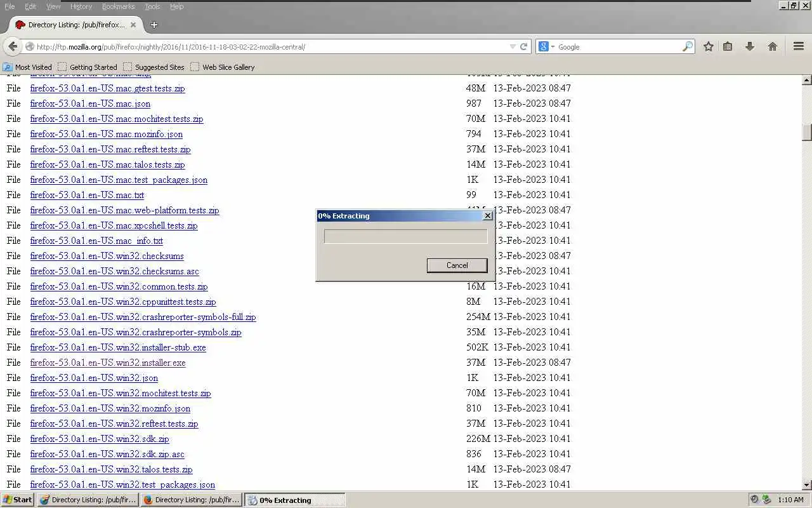The image size is (812, 508).
Task: Close the 0% Extracting dialog
Action: [487, 216]
